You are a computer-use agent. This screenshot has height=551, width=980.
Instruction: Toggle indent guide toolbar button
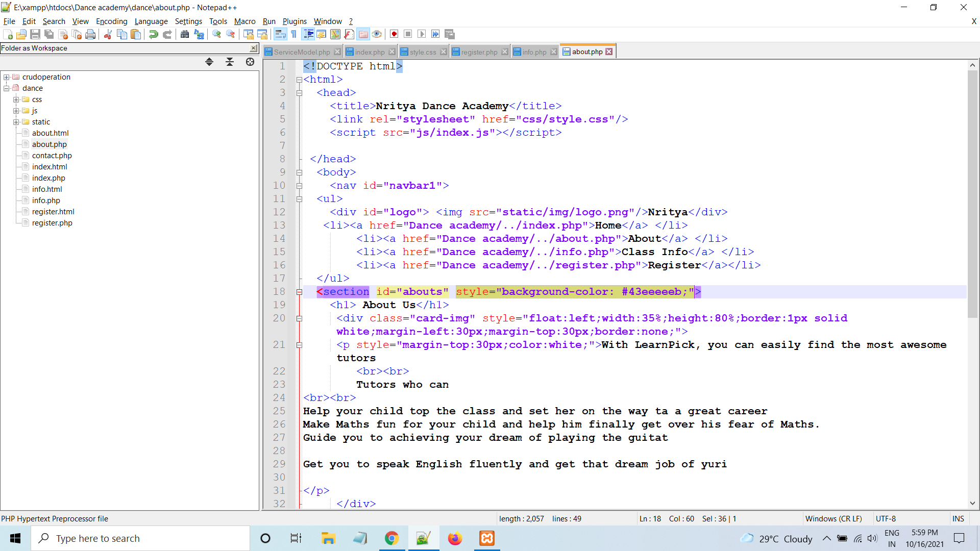click(308, 34)
